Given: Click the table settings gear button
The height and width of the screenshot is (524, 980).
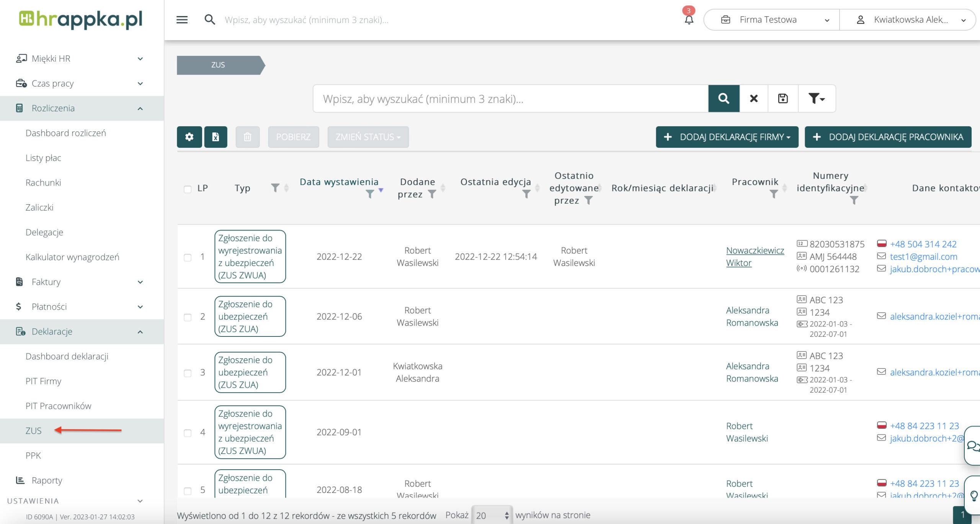Looking at the screenshot, I should [189, 137].
